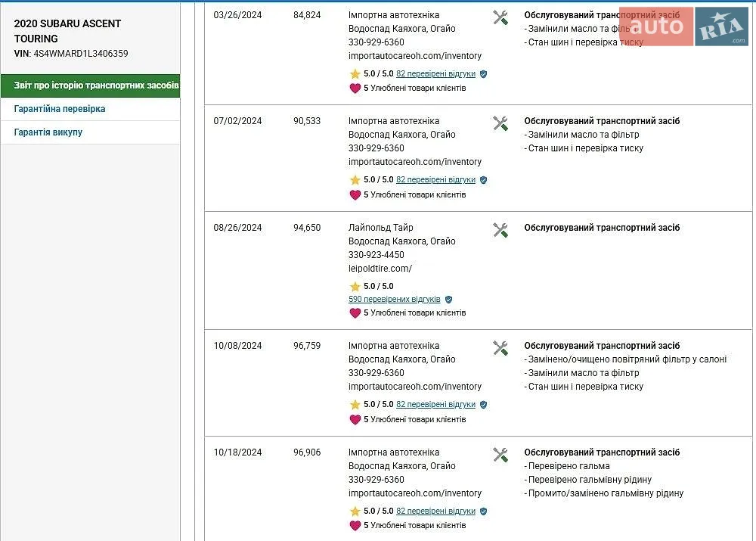Click the star icon for Лайпольд Тайр
756x541 pixels.
pyautogui.click(x=355, y=286)
